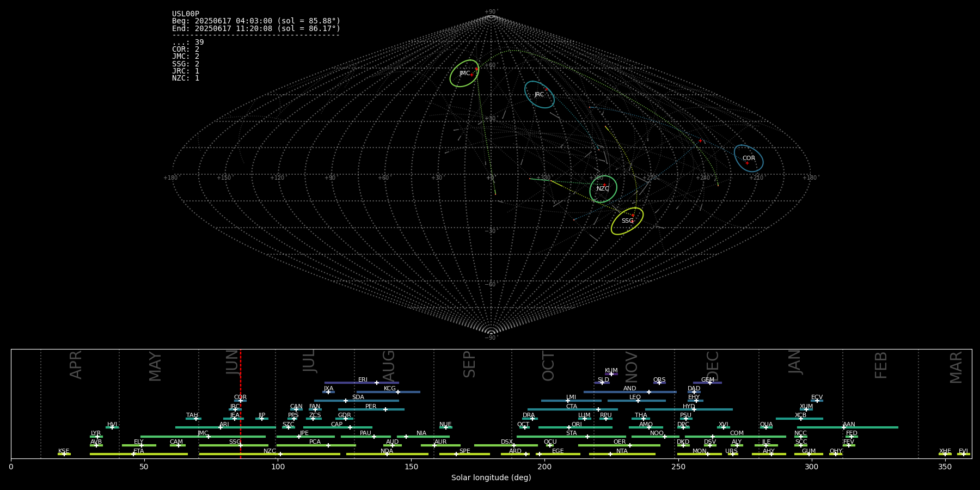Click the USL00P station title text
Image resolution: width=980 pixels, height=490 pixels.
pos(186,14)
